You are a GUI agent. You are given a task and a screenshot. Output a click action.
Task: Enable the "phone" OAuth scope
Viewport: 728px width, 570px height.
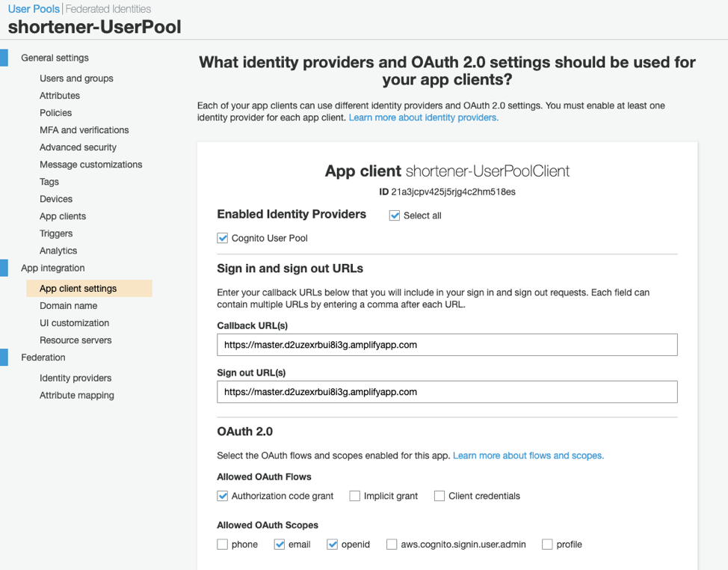pos(222,544)
